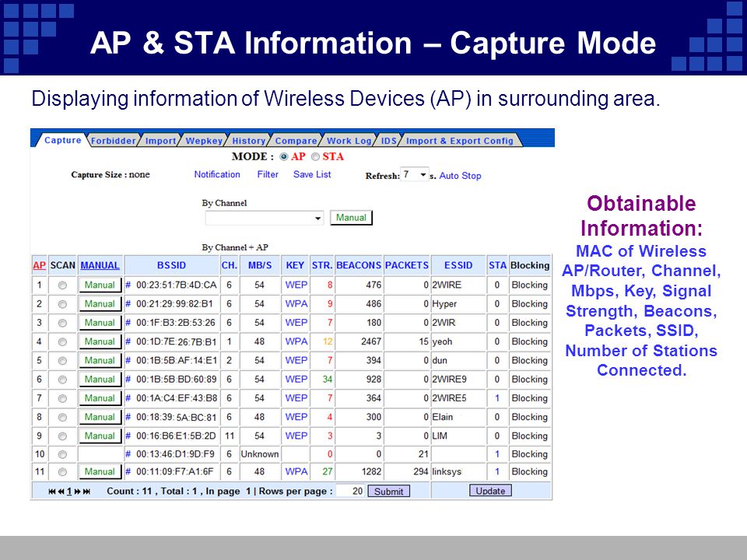This screenshot has height=560, width=747.
Task: Click the ESSID column header
Action: point(458,265)
